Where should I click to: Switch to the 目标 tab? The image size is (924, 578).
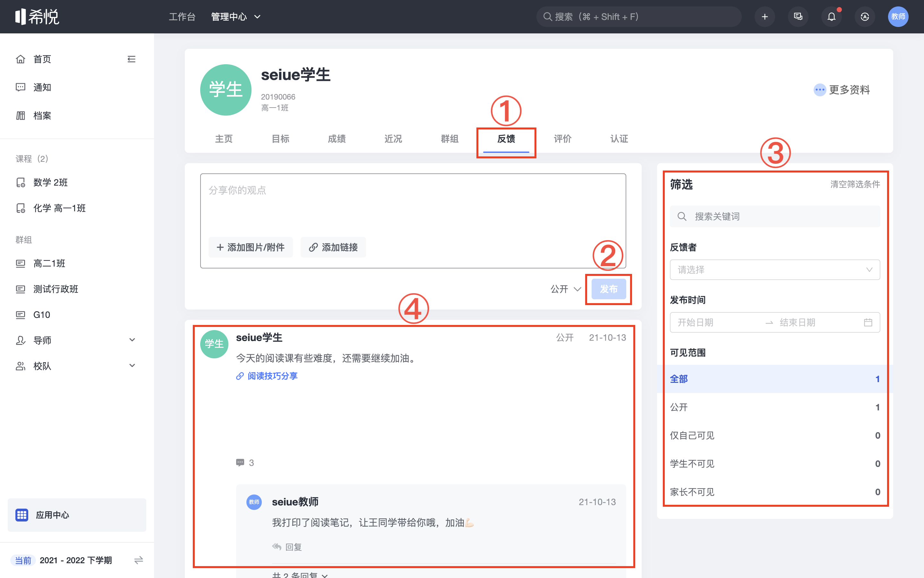[280, 139]
